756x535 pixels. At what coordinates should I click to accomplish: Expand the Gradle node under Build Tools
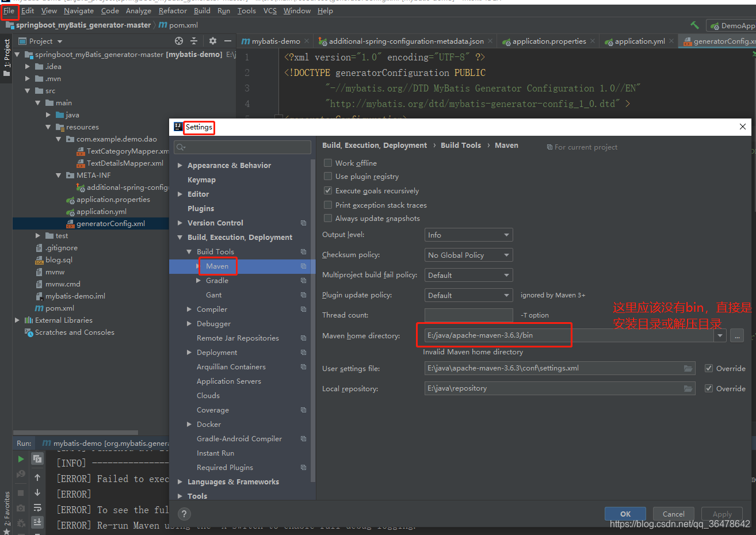[x=198, y=280]
